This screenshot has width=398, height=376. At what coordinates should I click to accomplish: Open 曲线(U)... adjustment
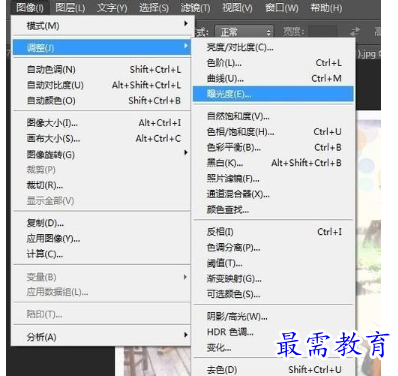click(x=273, y=78)
